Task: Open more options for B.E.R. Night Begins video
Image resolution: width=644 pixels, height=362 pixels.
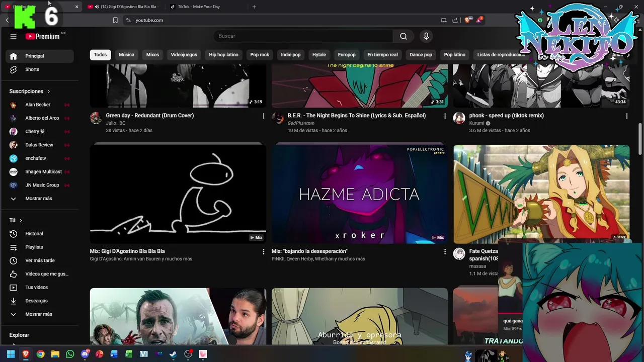Action: tap(445, 116)
